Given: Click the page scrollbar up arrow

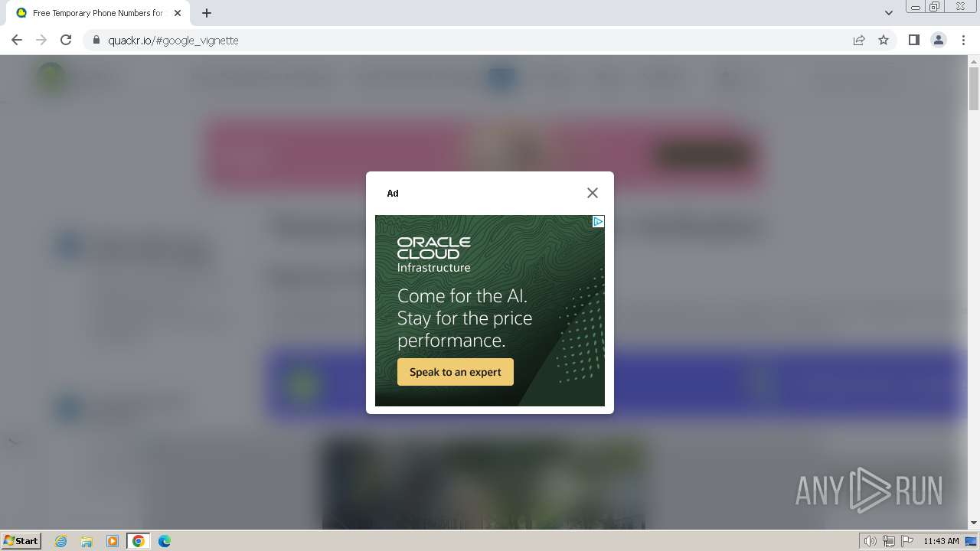Looking at the screenshot, I should [x=974, y=61].
